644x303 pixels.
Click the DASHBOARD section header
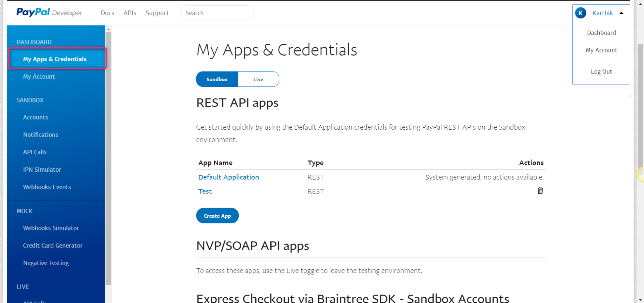click(x=34, y=42)
